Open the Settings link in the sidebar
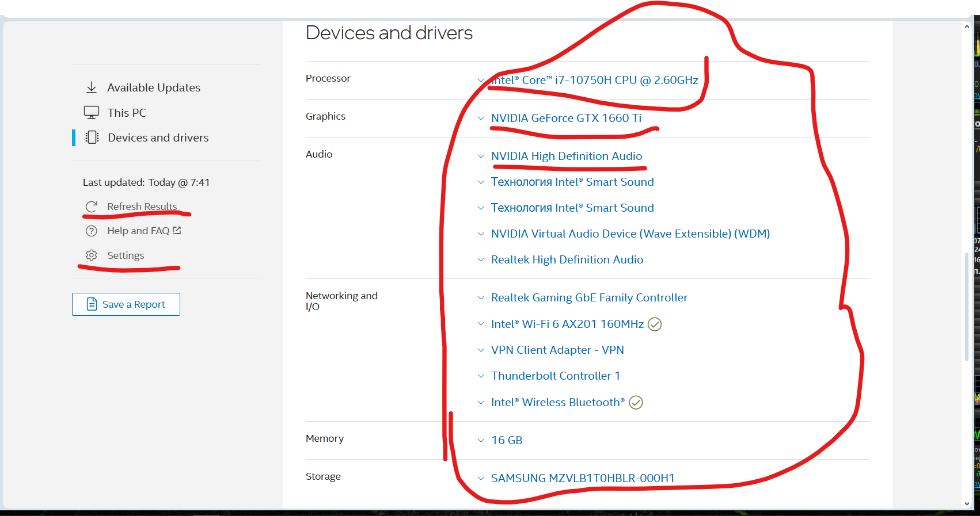 point(126,255)
